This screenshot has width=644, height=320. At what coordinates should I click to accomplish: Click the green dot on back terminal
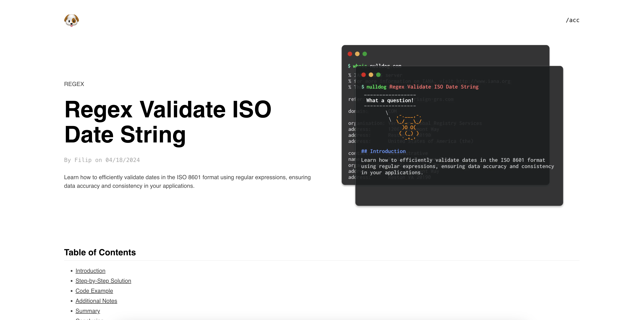click(365, 54)
